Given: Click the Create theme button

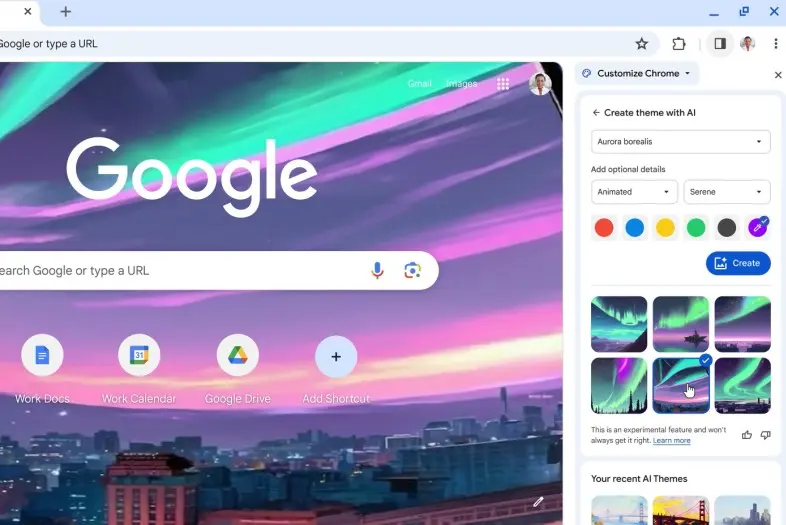Looking at the screenshot, I should click(x=738, y=263).
